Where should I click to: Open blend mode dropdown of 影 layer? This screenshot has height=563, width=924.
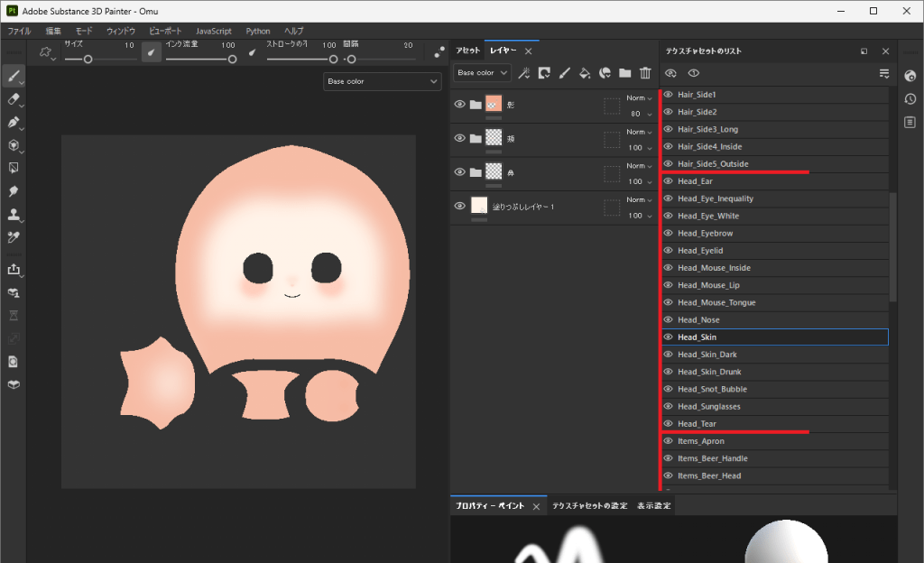pos(639,98)
